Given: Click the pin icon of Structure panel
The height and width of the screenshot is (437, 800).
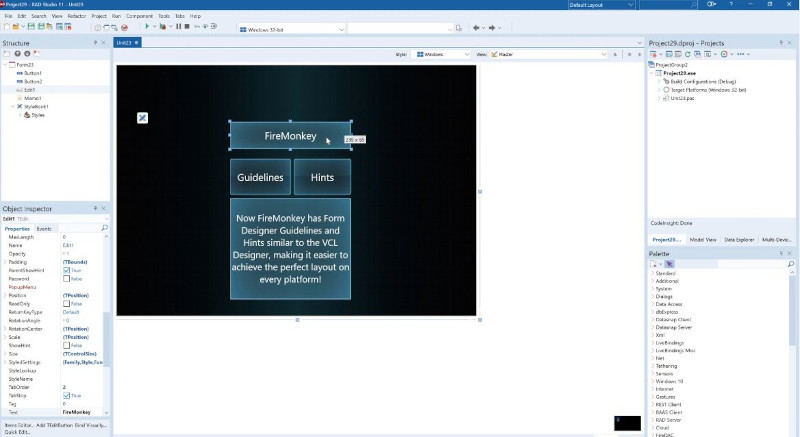Looking at the screenshot, I should 95,43.
